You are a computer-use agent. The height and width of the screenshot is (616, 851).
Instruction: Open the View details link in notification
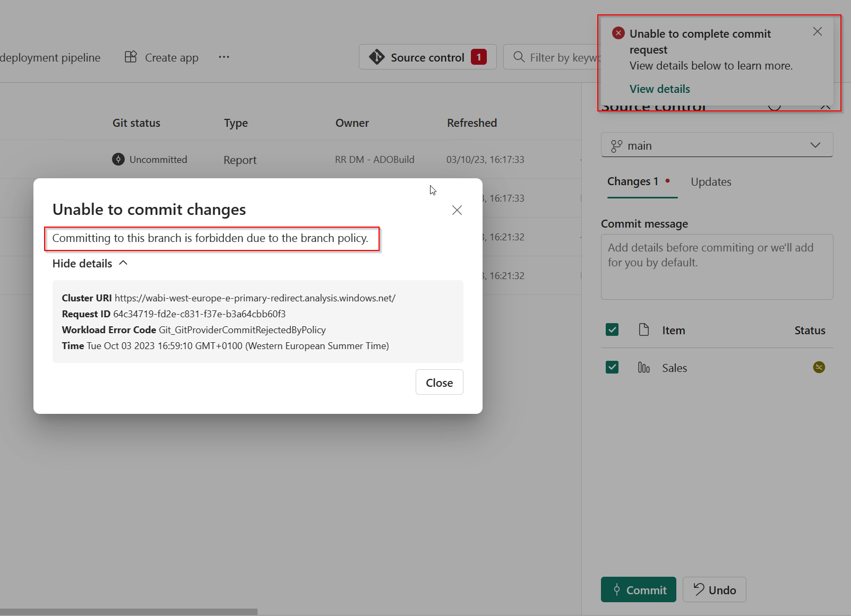pyautogui.click(x=659, y=89)
